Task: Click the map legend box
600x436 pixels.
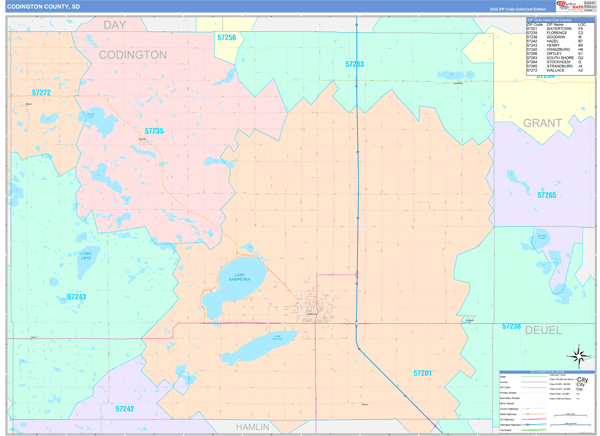Action: pos(545,397)
